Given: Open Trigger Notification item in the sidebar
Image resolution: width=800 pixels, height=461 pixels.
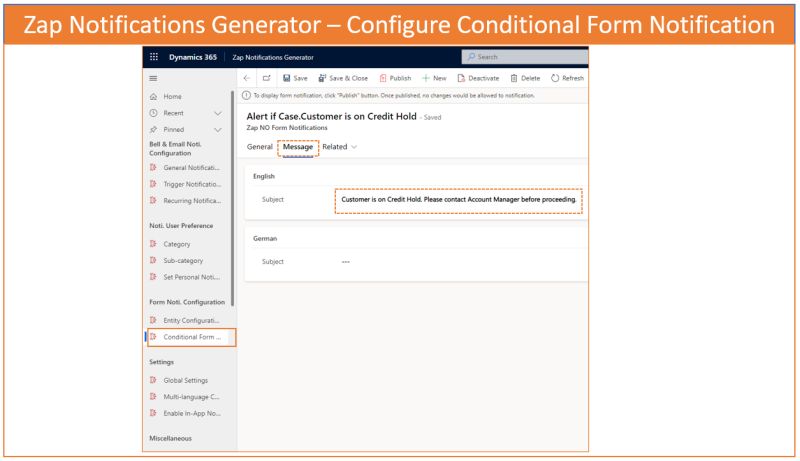Looking at the screenshot, I should click(x=192, y=184).
